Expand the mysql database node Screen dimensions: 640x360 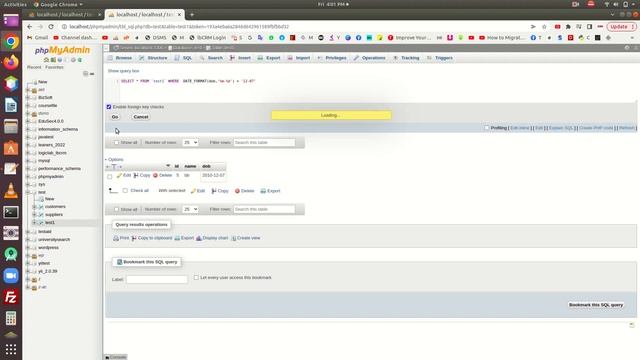click(x=28, y=161)
